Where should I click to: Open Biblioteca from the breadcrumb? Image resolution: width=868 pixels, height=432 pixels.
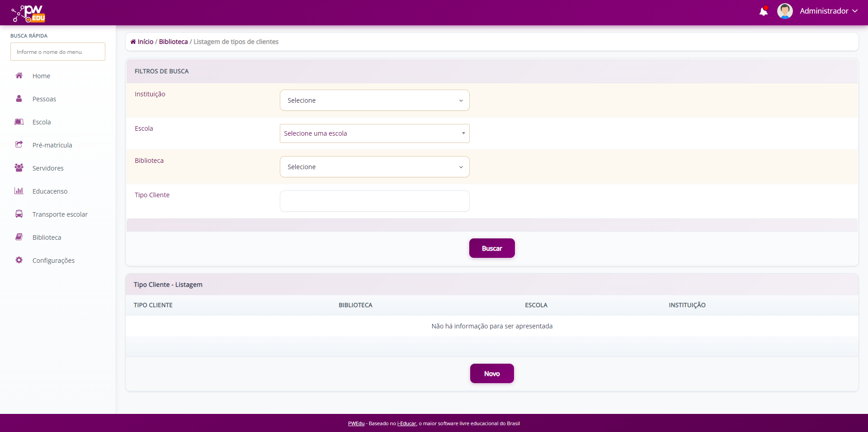[173, 41]
